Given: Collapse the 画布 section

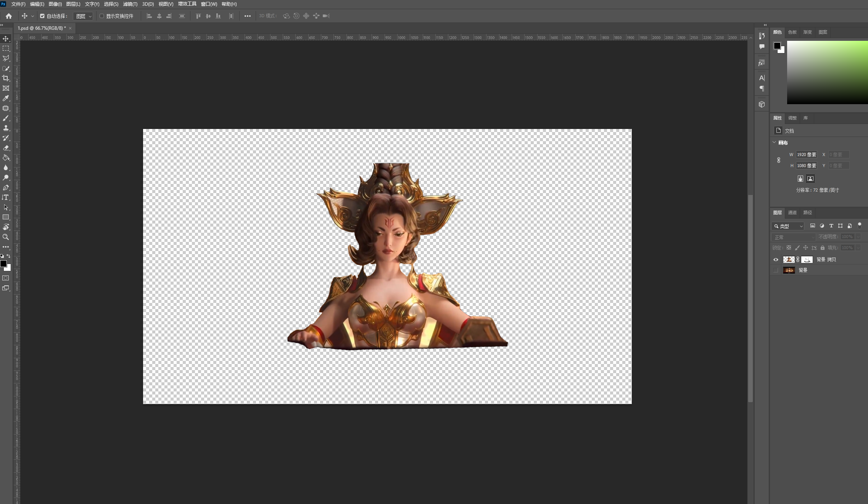Looking at the screenshot, I should (x=774, y=142).
